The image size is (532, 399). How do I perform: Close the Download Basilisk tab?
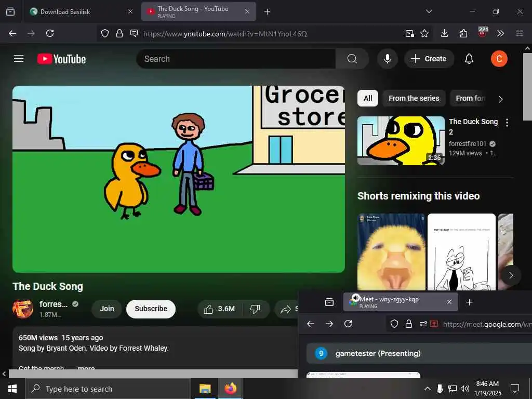click(130, 11)
